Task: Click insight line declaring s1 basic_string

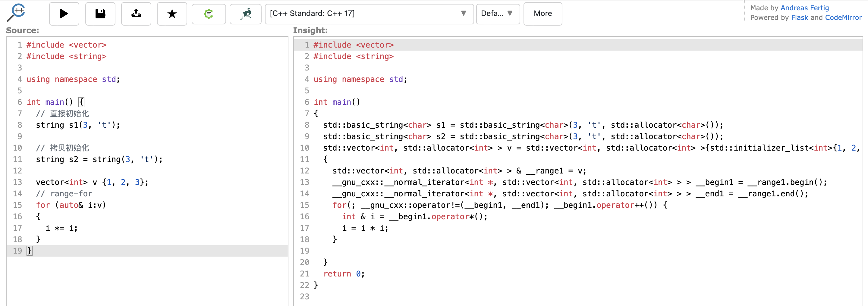Action: pyautogui.click(x=523, y=125)
